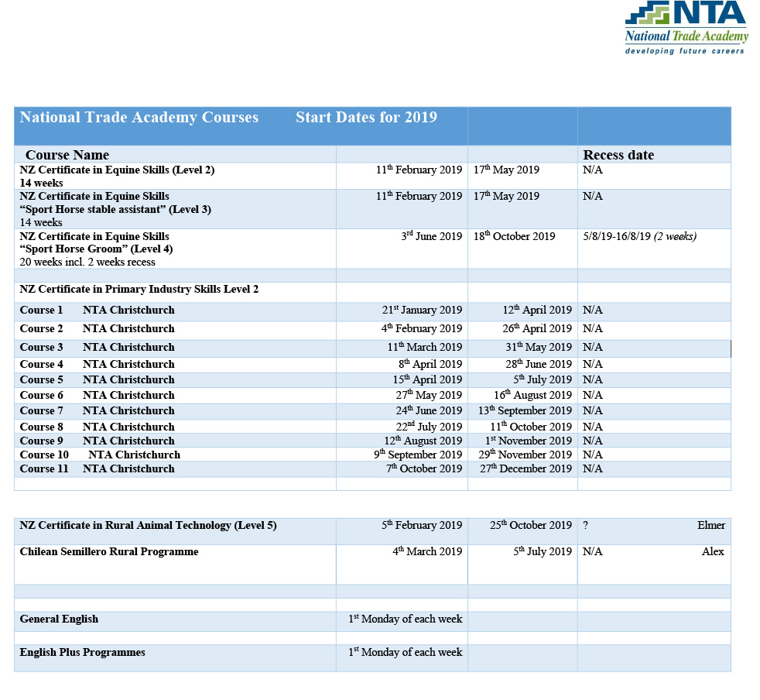Click 'Sport Horse Groom (Level 4)' line

click(x=96, y=249)
